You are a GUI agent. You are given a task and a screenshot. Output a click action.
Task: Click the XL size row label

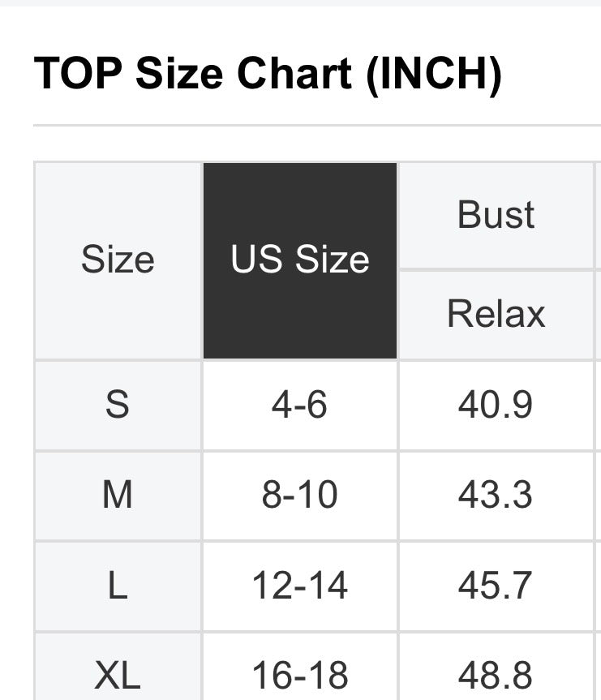coord(118,674)
